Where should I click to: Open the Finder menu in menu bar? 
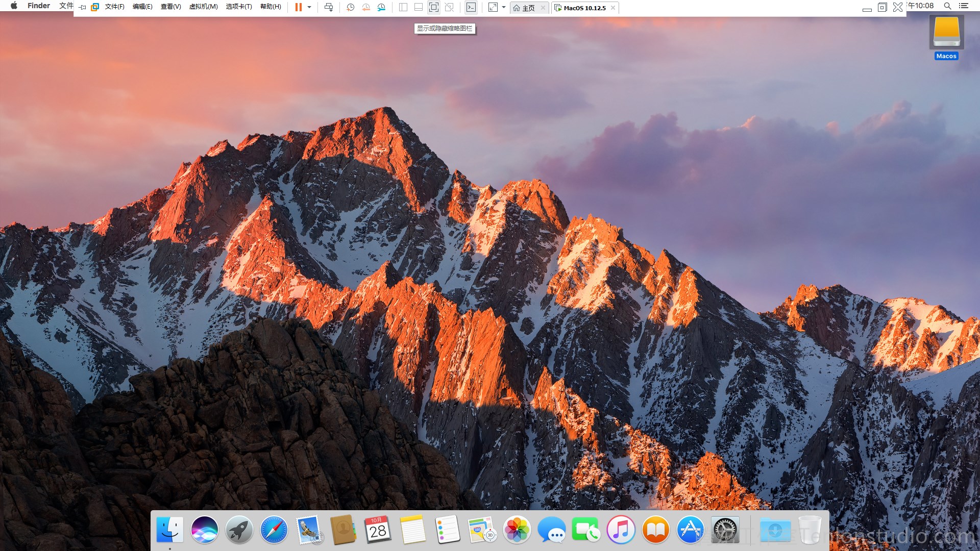pyautogui.click(x=39, y=6)
